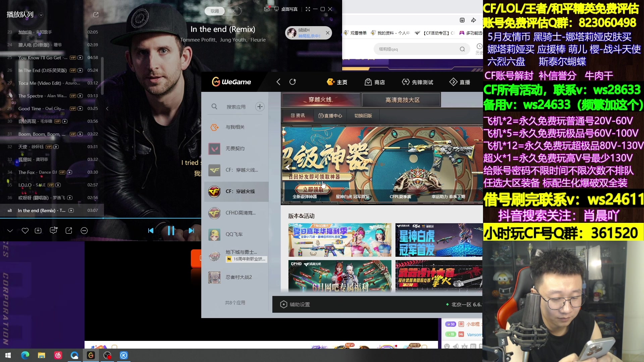Select 星神白虎 冠军首发 banner tab
Screen dimensions: 644x362
(353, 197)
